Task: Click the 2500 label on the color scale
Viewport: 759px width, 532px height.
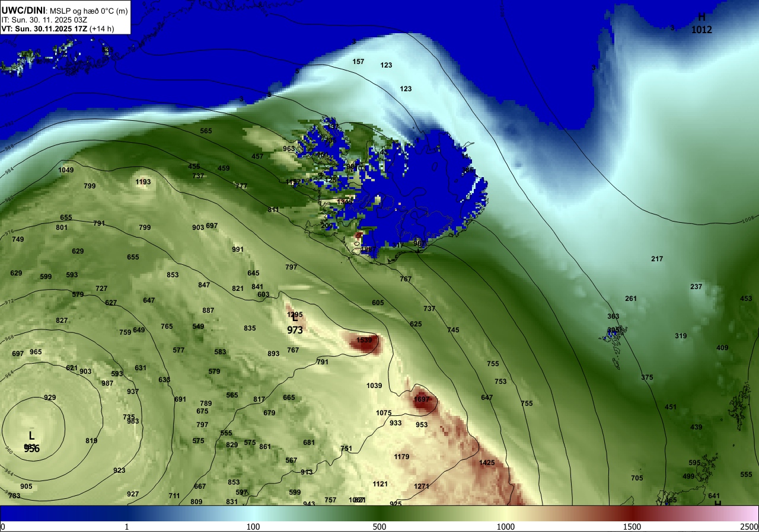Action: (749, 527)
